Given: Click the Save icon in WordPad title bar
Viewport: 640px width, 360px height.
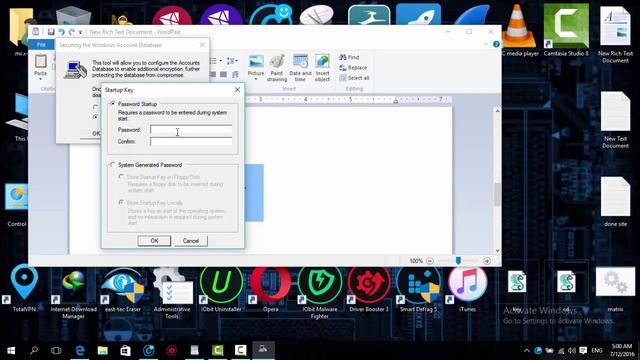Looking at the screenshot, I should pos(51,32).
